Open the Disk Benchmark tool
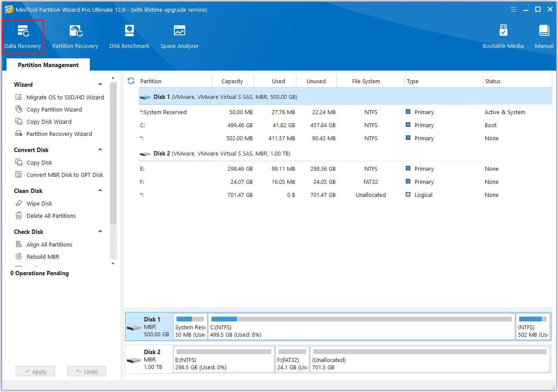The height and width of the screenshot is (392, 558). click(x=129, y=37)
